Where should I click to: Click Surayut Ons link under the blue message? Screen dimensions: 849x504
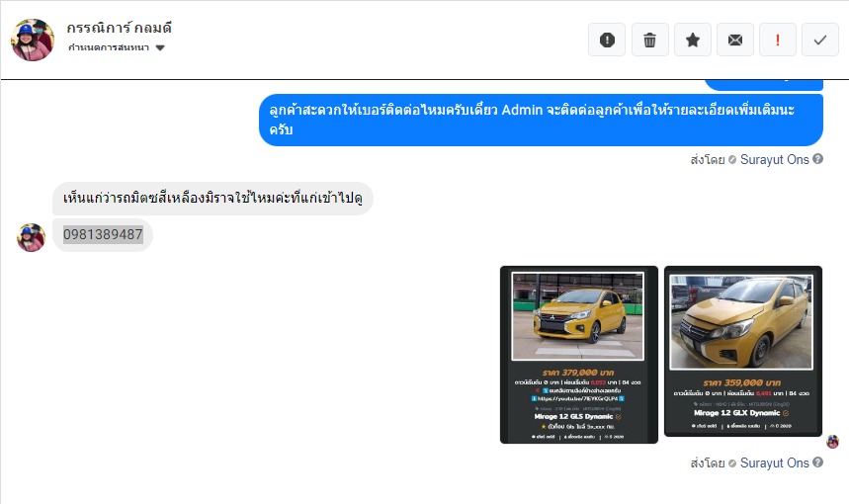pyautogui.click(x=774, y=159)
